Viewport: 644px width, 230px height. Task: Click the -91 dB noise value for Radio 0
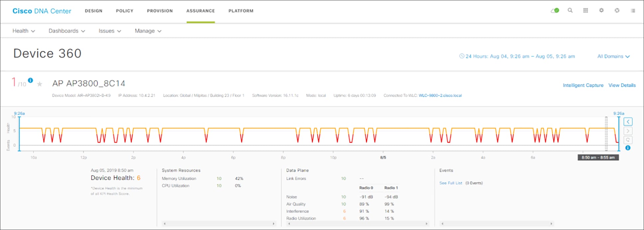(366, 197)
